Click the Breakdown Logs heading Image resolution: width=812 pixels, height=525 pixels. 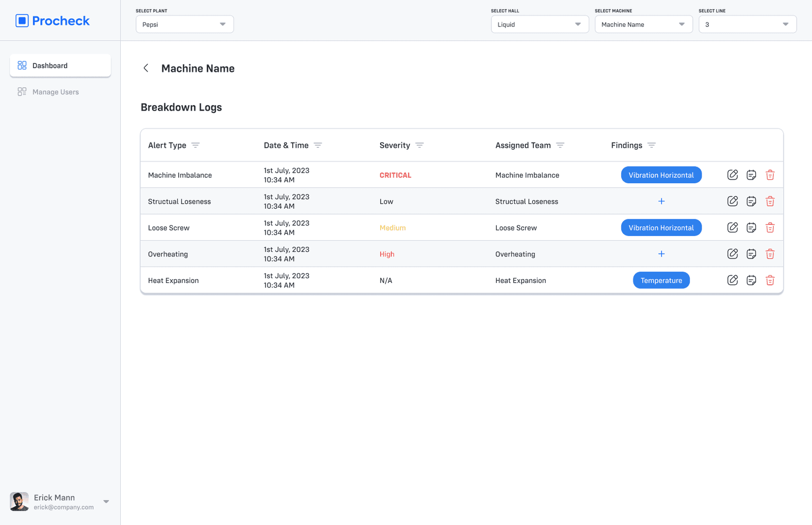(181, 107)
